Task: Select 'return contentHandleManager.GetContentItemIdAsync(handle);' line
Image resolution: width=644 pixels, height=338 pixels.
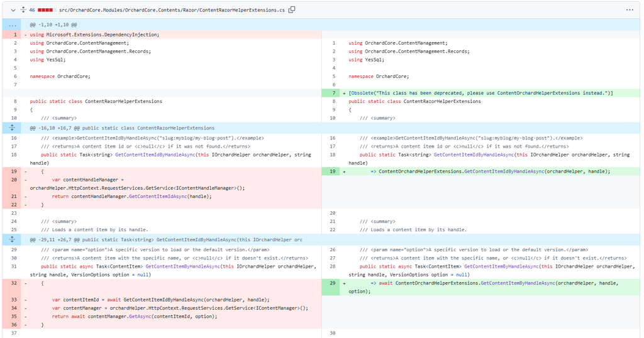Action: pos(132,197)
